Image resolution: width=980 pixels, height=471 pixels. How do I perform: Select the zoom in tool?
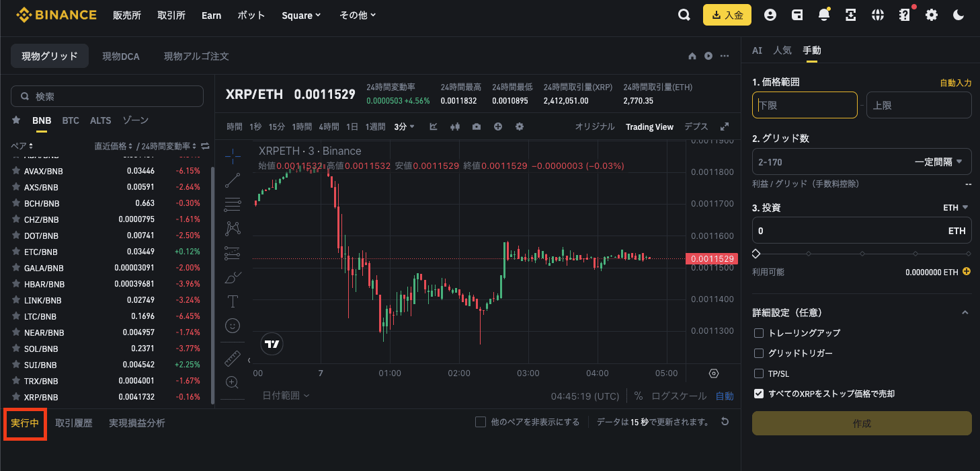coord(233,382)
